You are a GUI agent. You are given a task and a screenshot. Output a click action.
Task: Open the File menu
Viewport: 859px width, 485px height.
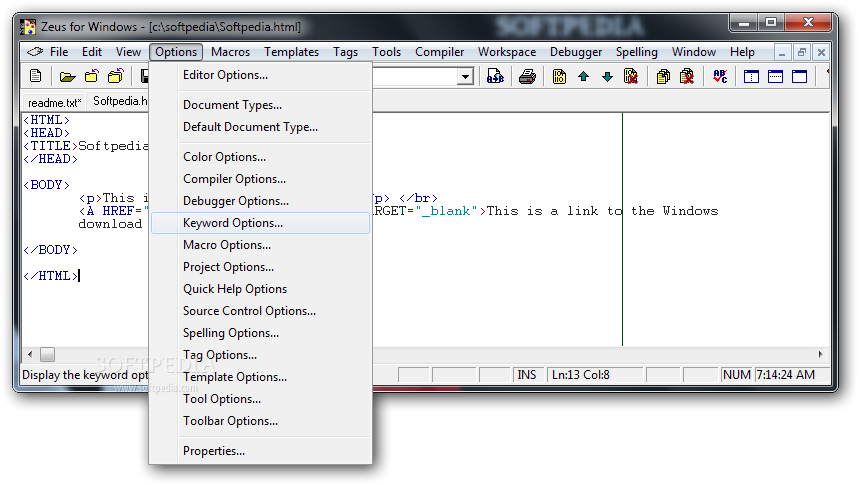coord(59,52)
